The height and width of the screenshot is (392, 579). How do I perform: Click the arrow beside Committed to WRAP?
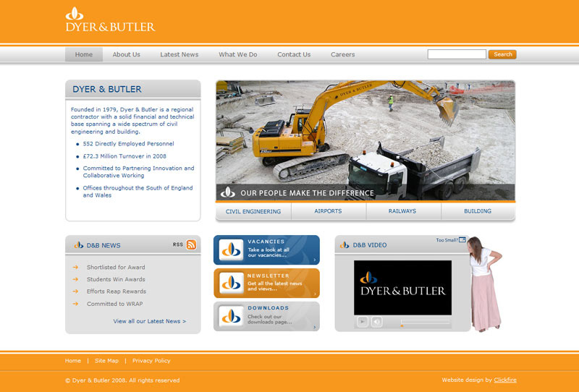pyautogui.click(x=75, y=304)
